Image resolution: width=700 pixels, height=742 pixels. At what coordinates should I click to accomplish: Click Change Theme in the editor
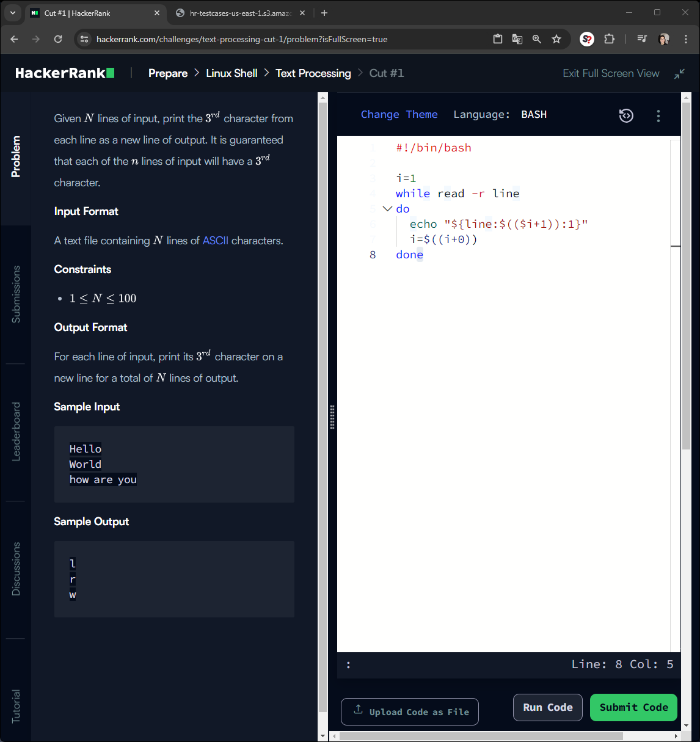pos(399,114)
